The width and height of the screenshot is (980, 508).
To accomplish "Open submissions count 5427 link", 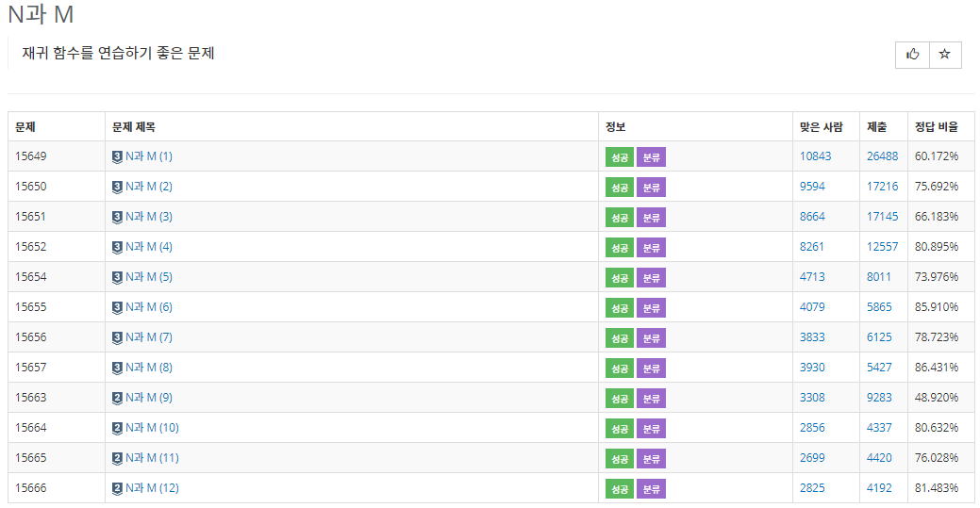I will (x=879, y=368).
